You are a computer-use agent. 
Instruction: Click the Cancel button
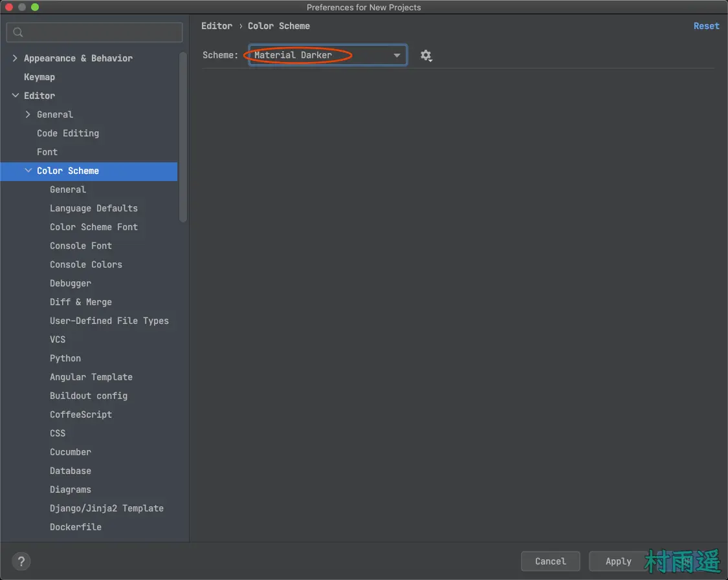point(550,561)
